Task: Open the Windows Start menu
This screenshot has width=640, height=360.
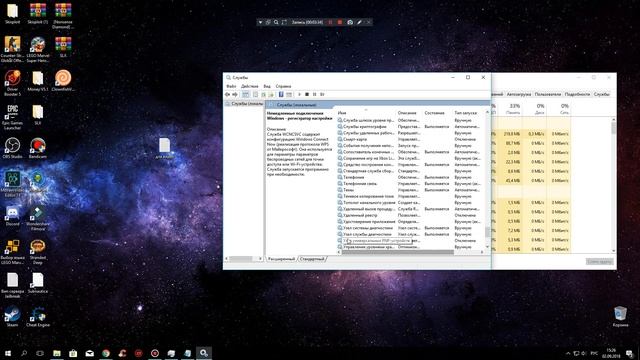Action: tap(7, 353)
